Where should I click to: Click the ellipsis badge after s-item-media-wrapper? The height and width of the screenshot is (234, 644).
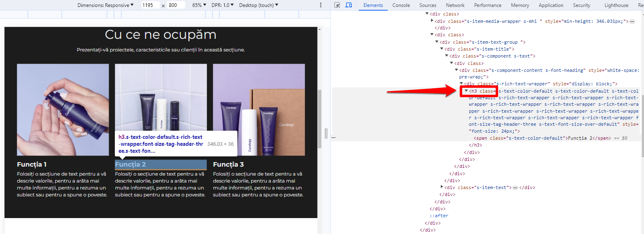(x=632, y=21)
